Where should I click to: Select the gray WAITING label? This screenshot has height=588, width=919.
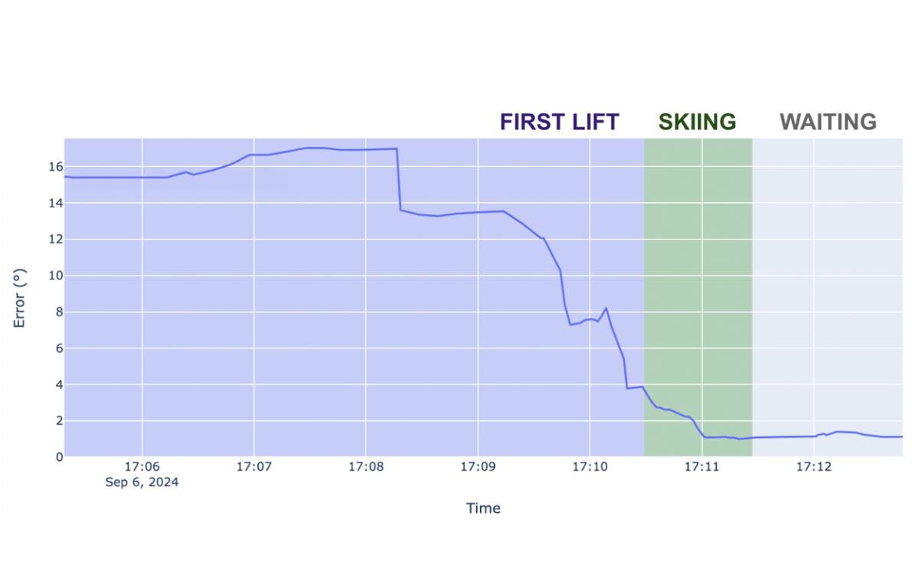(828, 122)
